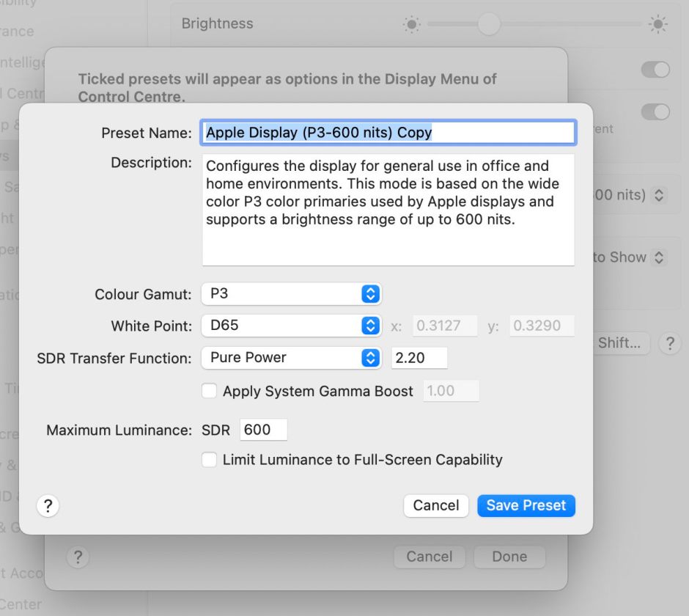Tick Limit Luminance to Full-Screen Capability
Image resolution: width=689 pixels, height=616 pixels.
point(209,460)
